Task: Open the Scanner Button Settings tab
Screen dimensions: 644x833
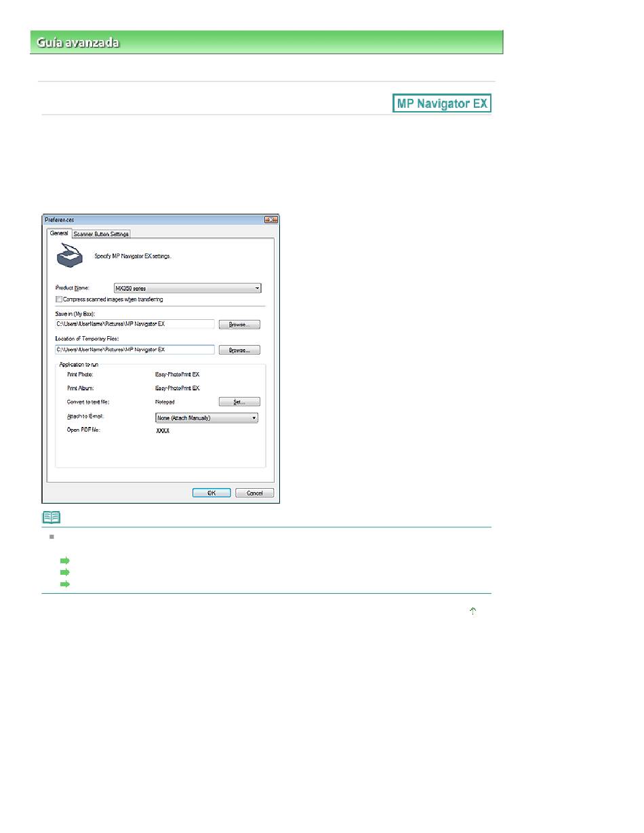Action: (101, 234)
